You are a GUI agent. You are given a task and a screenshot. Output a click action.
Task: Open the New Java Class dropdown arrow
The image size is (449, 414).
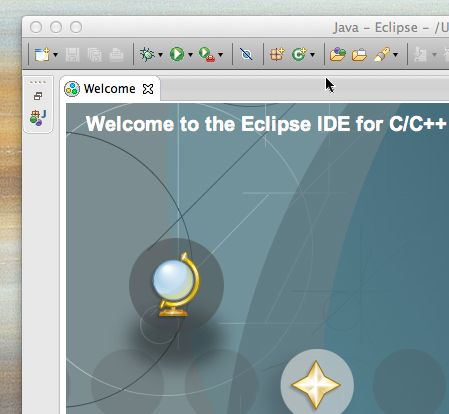pyautogui.click(x=312, y=55)
